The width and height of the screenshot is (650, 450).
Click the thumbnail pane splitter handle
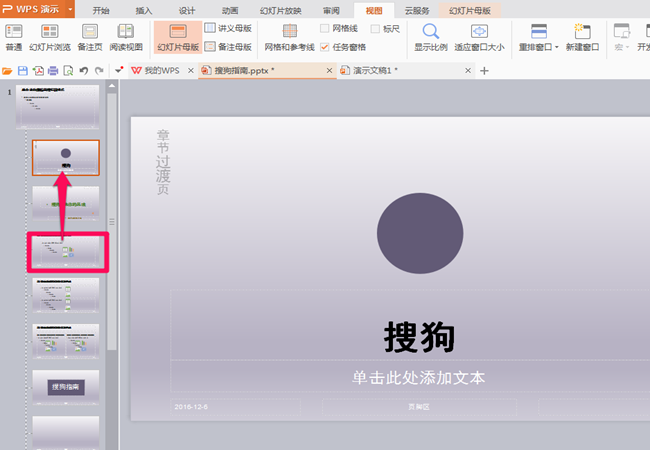coord(112,222)
